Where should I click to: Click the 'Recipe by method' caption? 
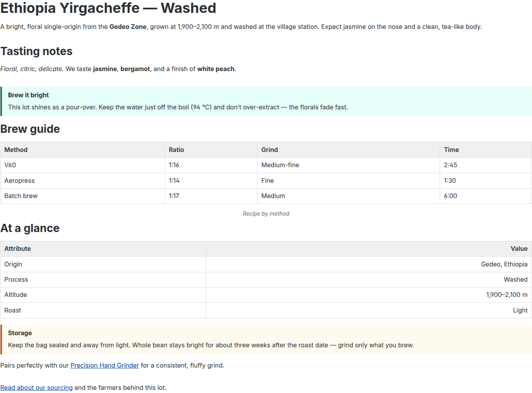(x=266, y=214)
